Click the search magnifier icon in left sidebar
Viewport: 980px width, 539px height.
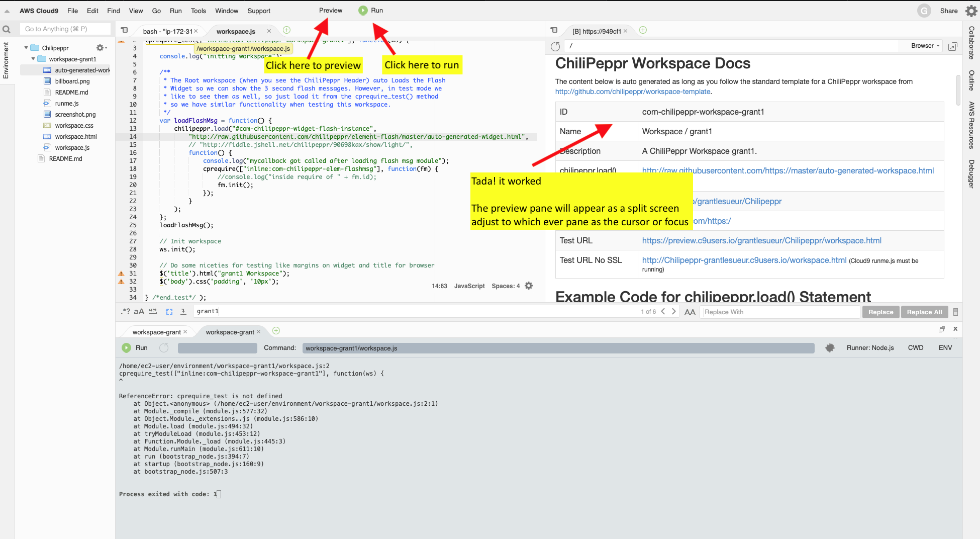7,30
